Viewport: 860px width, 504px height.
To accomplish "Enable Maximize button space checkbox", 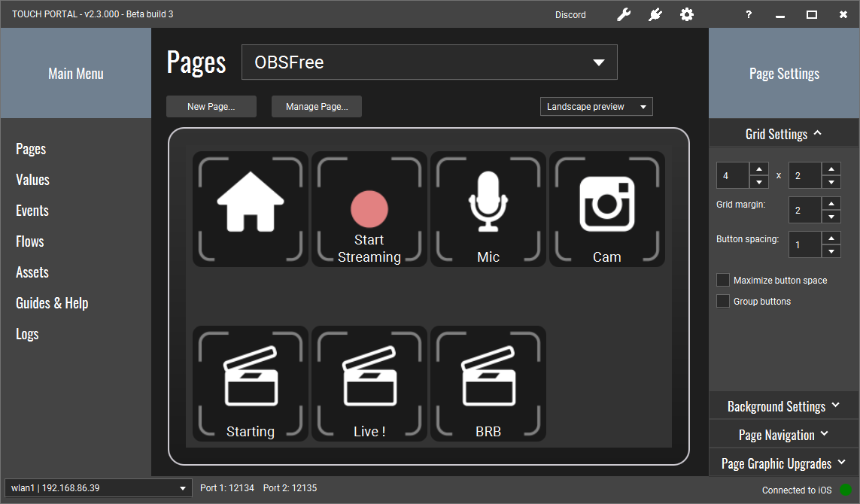I will (x=723, y=280).
